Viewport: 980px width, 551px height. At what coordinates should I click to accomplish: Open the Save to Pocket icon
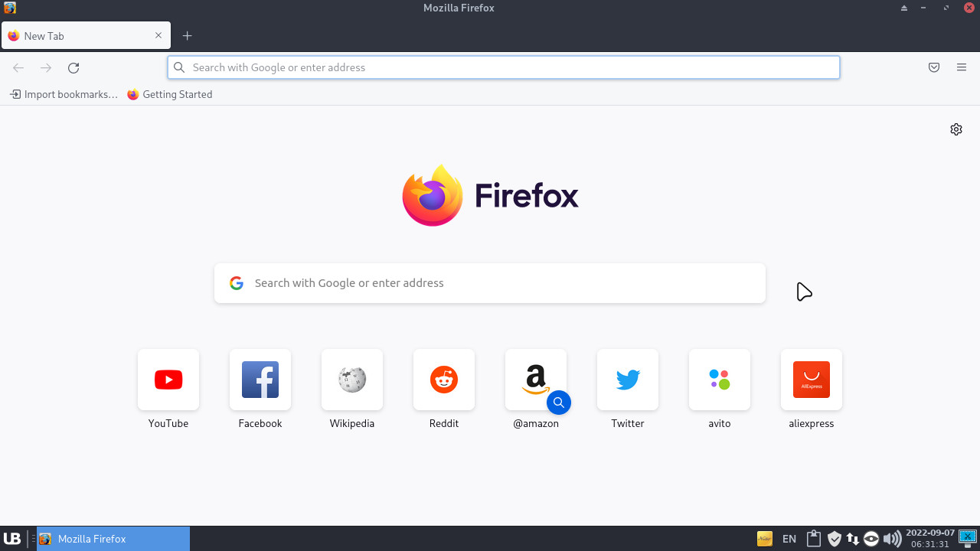(x=934, y=67)
